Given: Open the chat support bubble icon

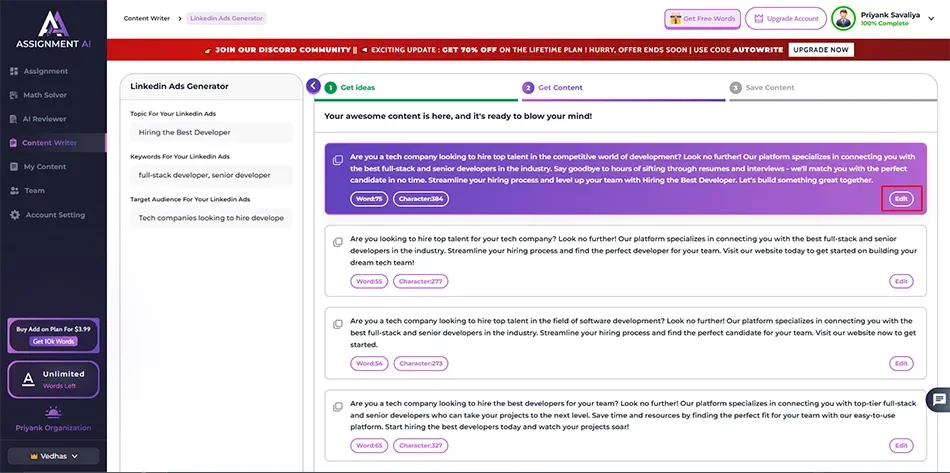Looking at the screenshot, I should coord(939,399).
